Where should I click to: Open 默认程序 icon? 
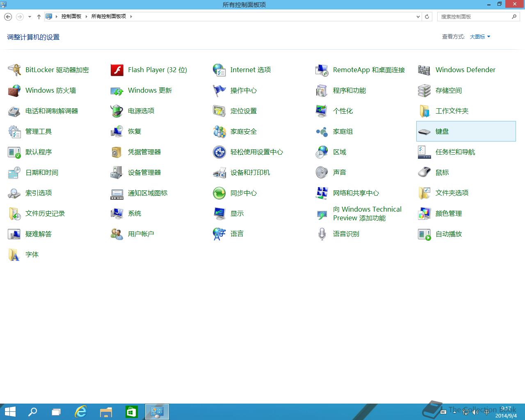coord(14,152)
